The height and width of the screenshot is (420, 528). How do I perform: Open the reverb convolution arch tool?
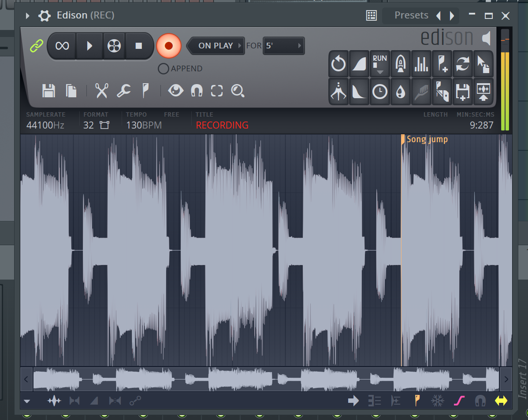[x=400, y=64]
